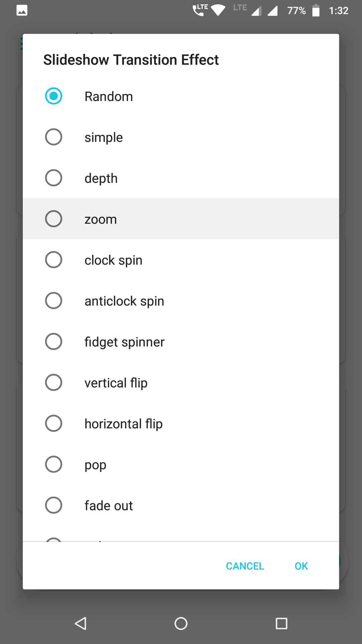Pick the zoom transition effect
Image resolution: width=362 pixels, height=644 pixels.
coord(181,219)
